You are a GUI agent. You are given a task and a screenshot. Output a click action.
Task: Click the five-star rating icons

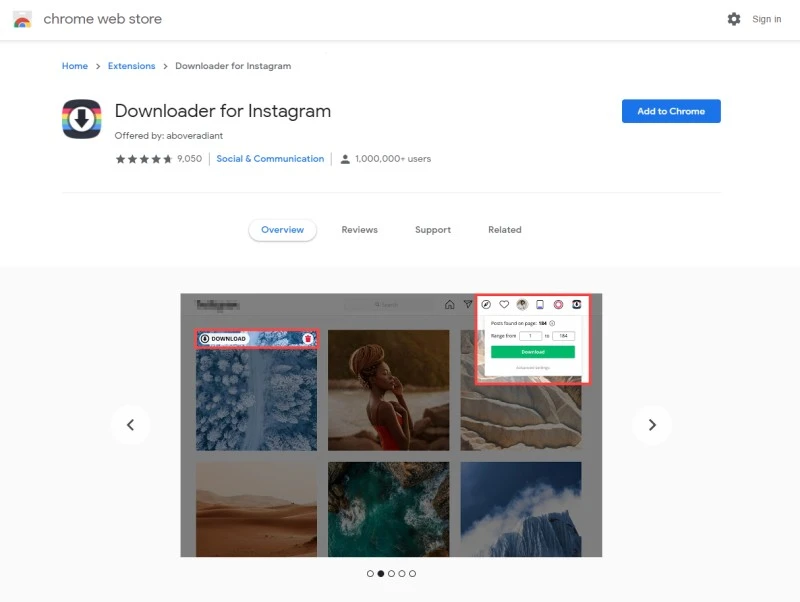(144, 159)
